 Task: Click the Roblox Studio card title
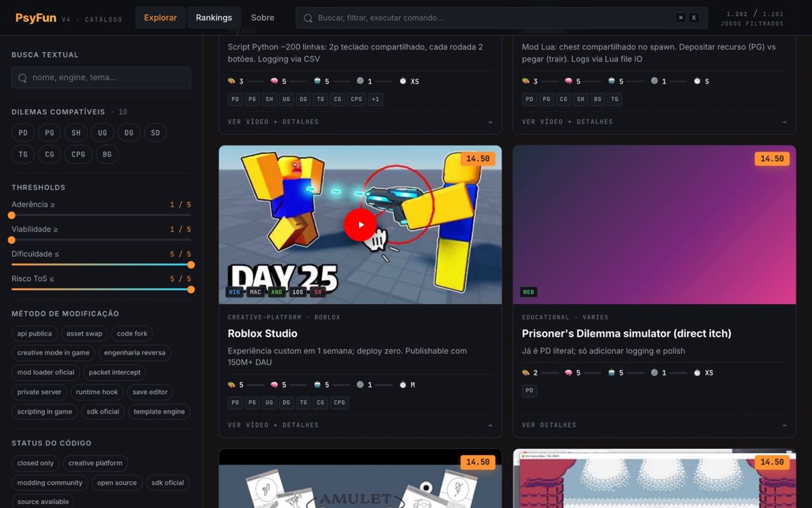(x=263, y=334)
